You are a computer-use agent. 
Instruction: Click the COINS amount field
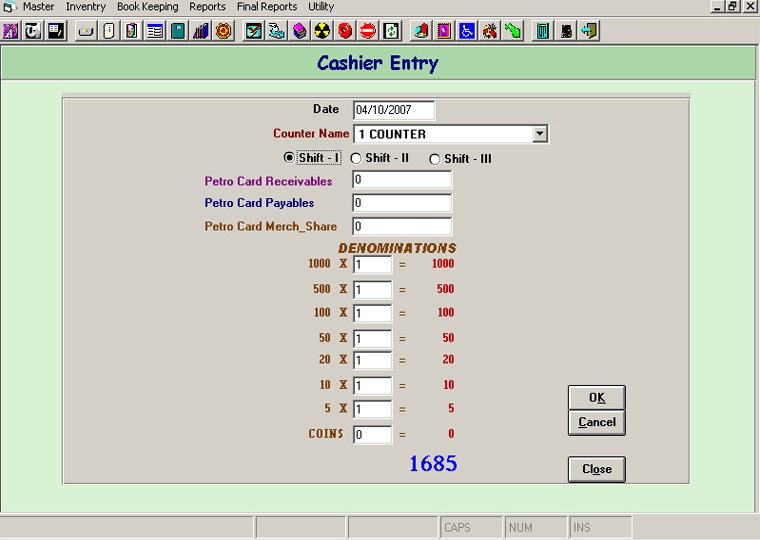372,434
